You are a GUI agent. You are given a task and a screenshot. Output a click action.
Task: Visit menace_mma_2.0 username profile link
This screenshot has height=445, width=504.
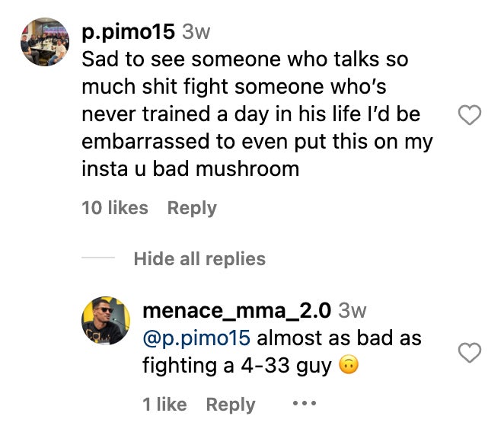click(236, 311)
